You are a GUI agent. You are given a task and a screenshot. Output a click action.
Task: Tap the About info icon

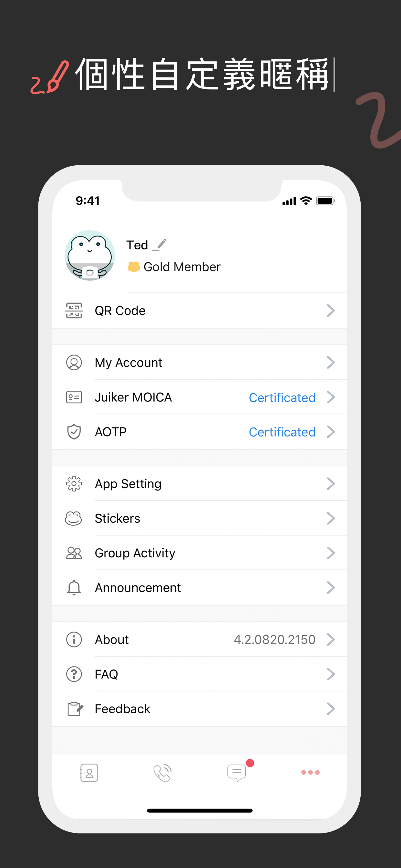click(74, 640)
